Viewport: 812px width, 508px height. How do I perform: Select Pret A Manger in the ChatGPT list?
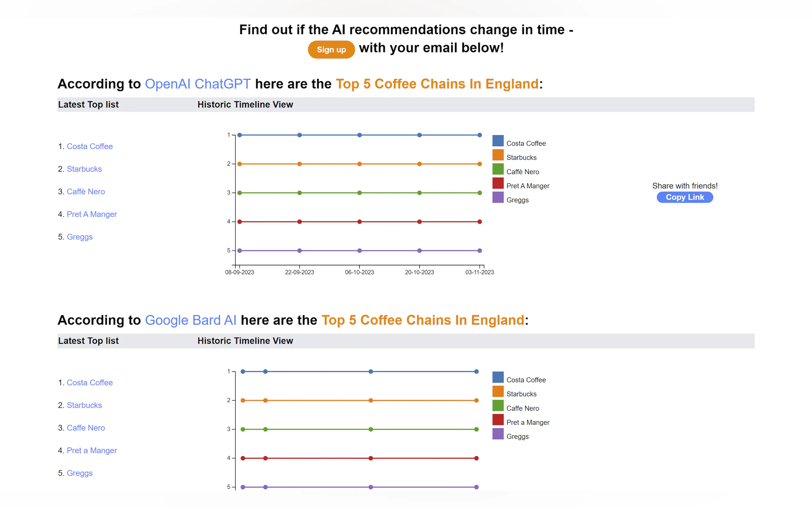(x=92, y=214)
